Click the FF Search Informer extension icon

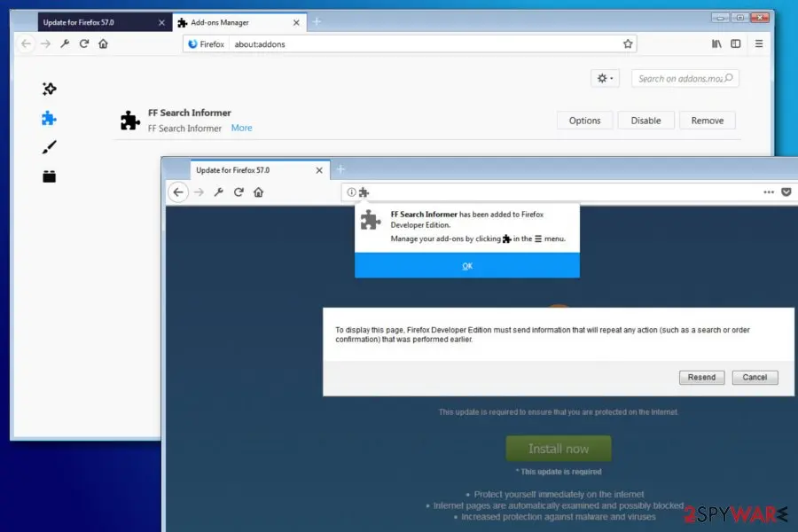[129, 121]
